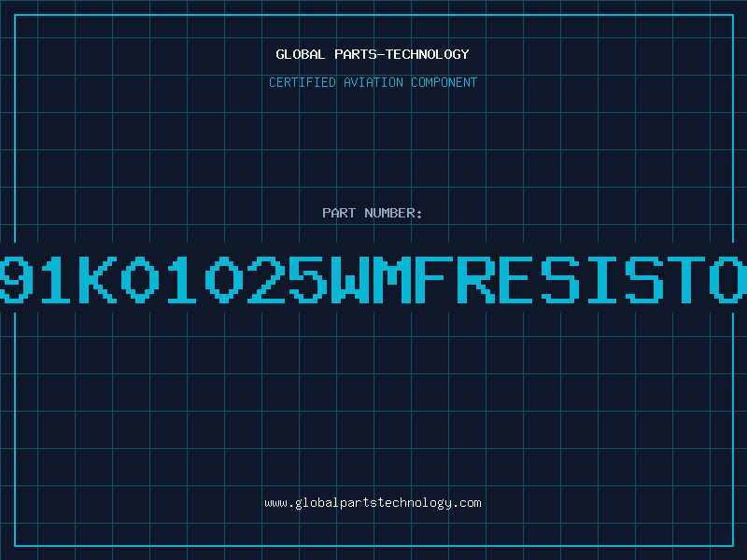This screenshot has width=747, height=560.
Task: Click the GLOBAL PARTS-TECHNOLOGY heading
Action: point(373,54)
